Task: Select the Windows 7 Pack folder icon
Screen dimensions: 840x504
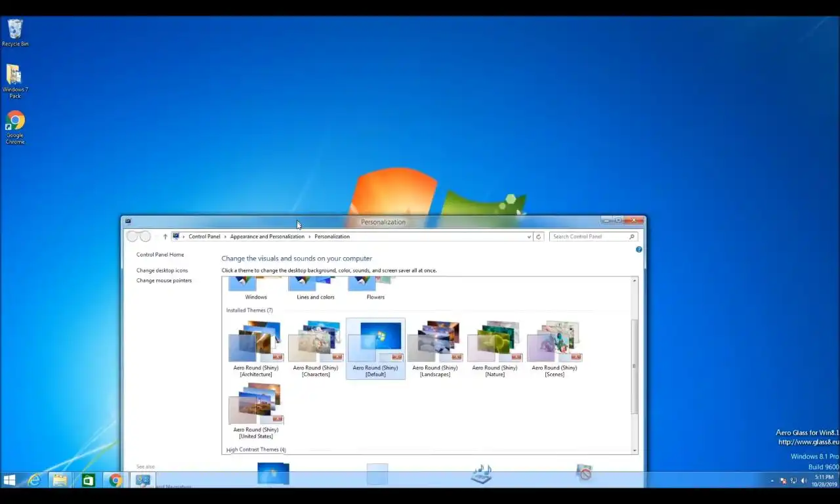Action: point(14,81)
